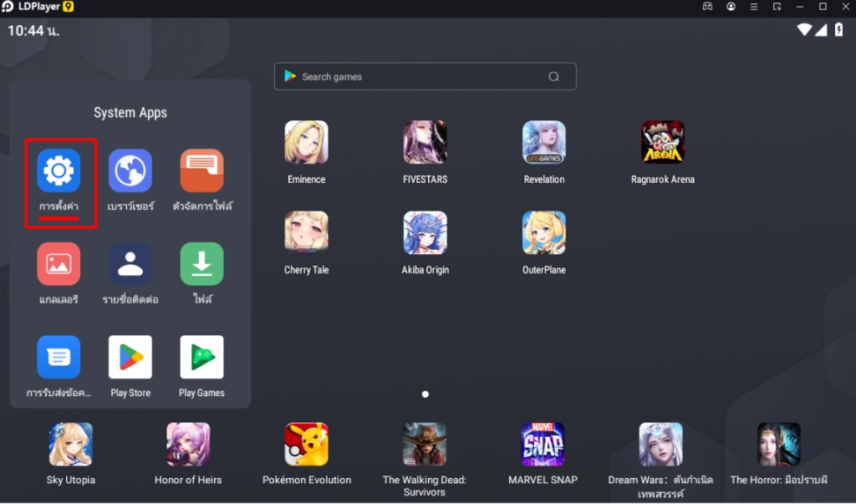
Task: Launch MARVEL SNAP
Action: point(543,444)
